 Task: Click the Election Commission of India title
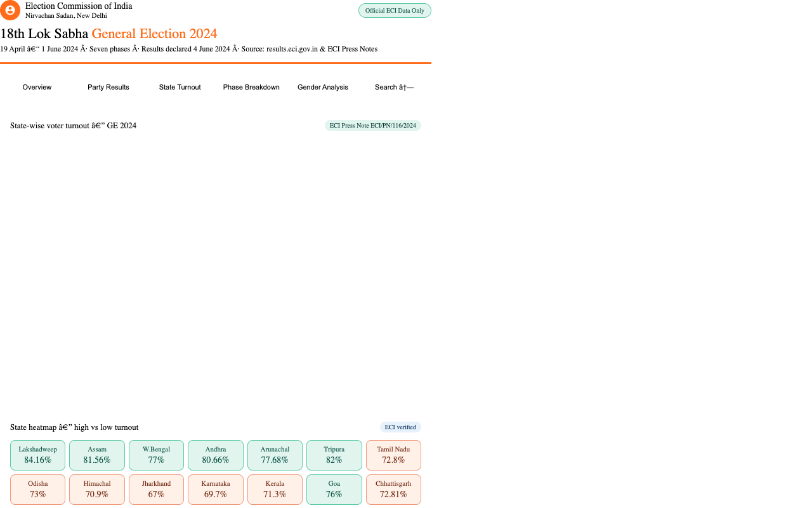coord(79,6)
